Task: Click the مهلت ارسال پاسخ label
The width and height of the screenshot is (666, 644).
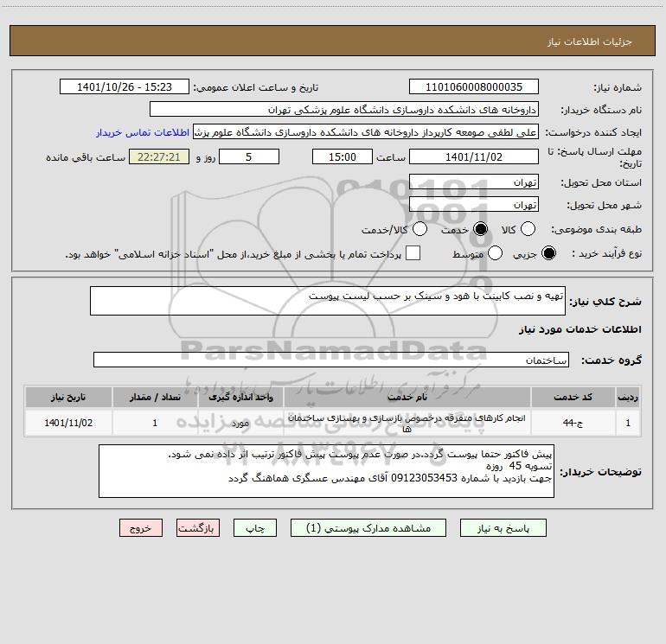Action: (594, 157)
